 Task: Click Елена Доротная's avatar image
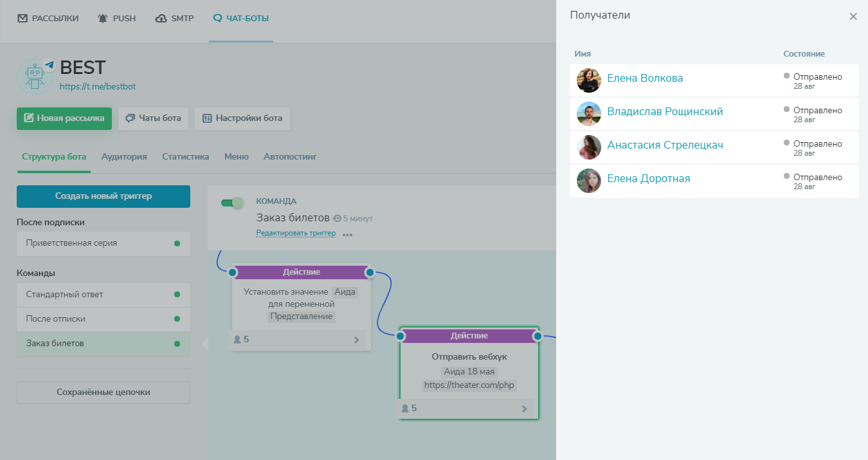point(589,181)
